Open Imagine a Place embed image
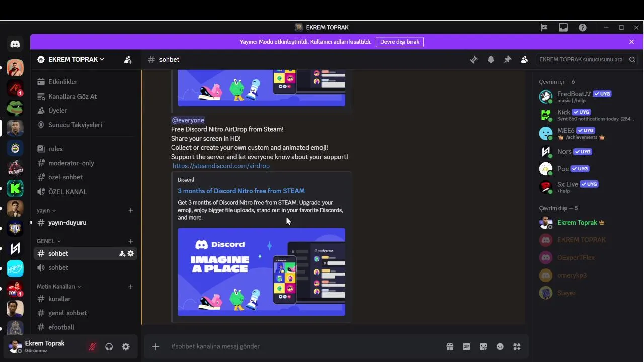Viewport: 644px width, 362px height. (x=261, y=272)
